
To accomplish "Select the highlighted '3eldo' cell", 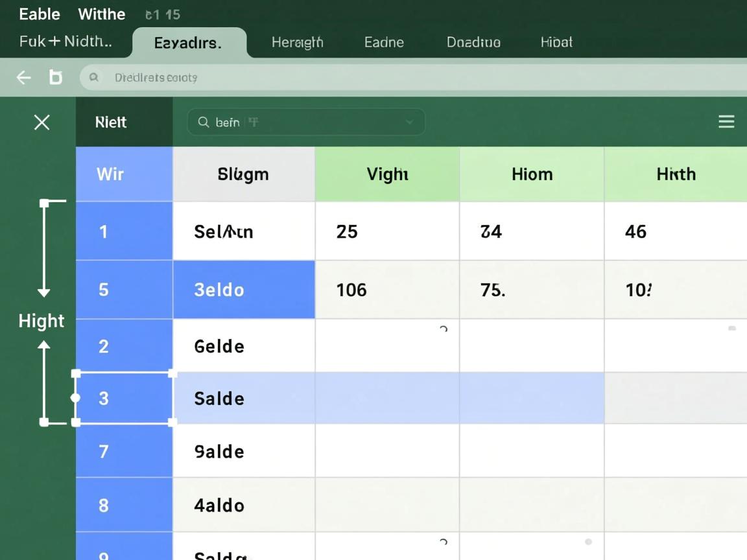I will 244,290.
